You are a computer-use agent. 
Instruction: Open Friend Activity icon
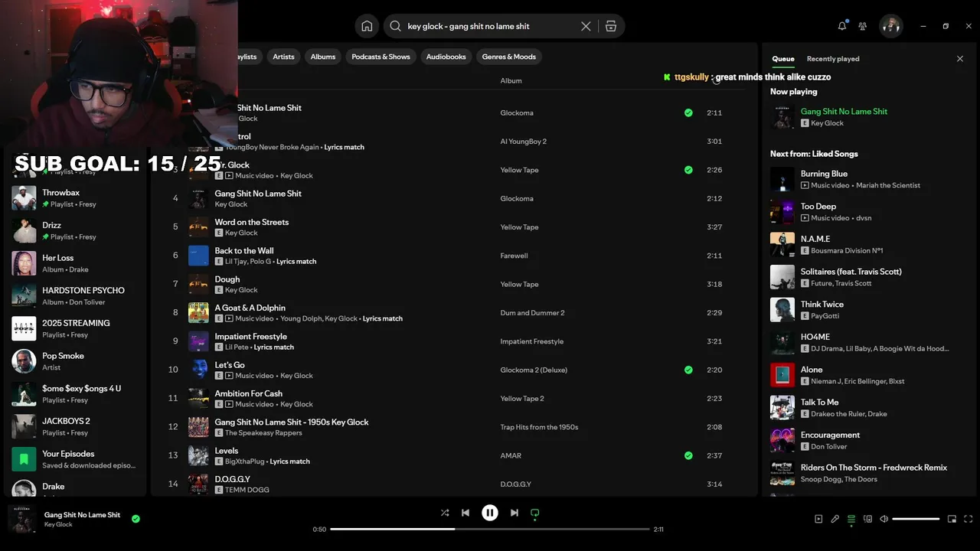863,26
